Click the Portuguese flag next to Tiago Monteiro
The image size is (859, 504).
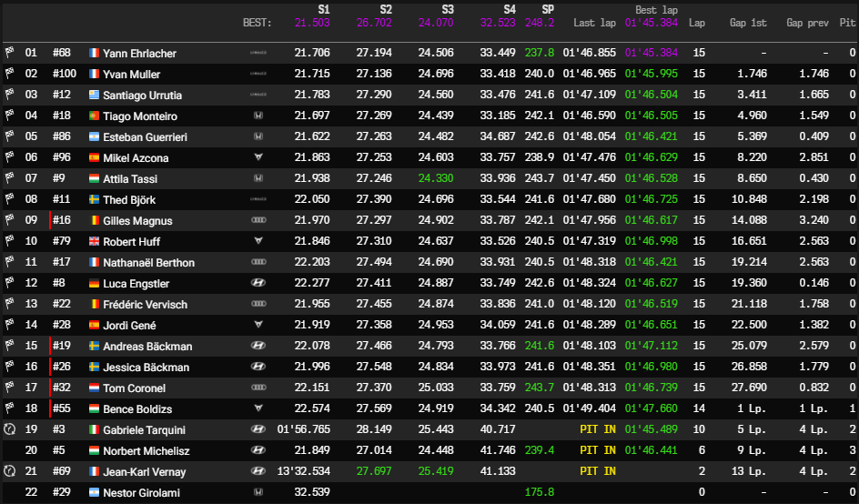click(x=95, y=116)
